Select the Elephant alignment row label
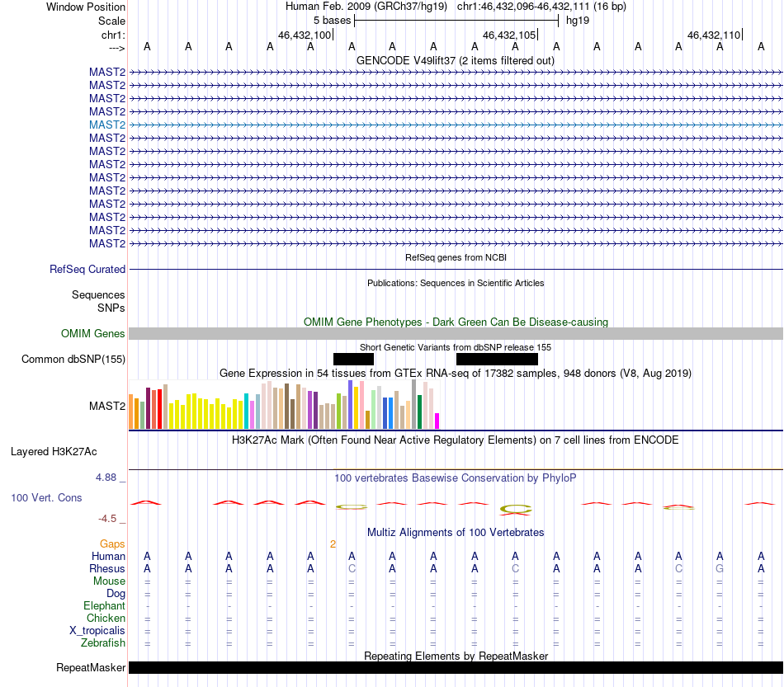The image size is (784, 687). 105,605
